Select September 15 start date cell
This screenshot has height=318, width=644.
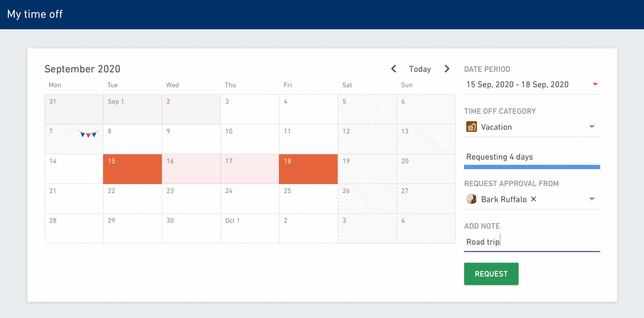point(132,169)
